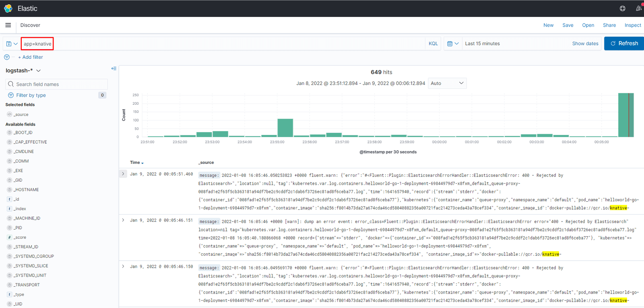Click New in the top menu

[x=548, y=25]
